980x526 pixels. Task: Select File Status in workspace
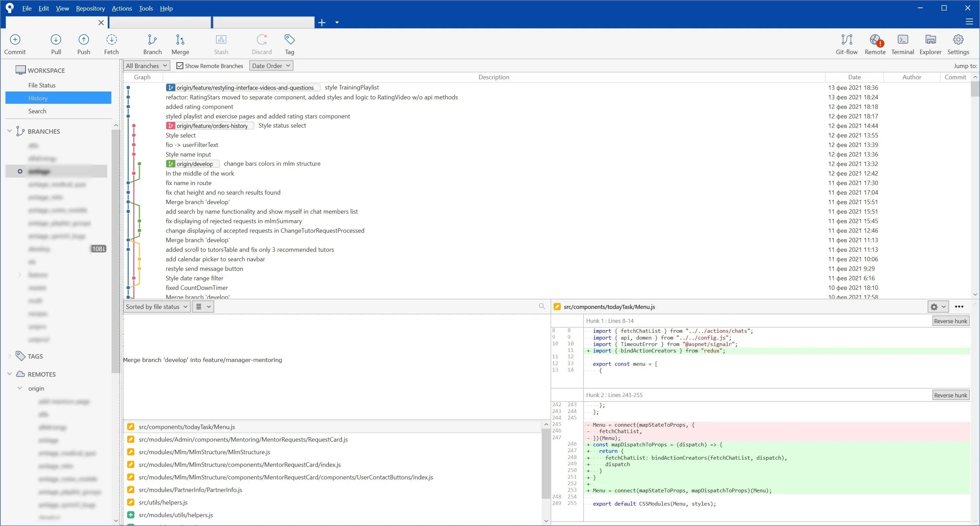point(58,85)
